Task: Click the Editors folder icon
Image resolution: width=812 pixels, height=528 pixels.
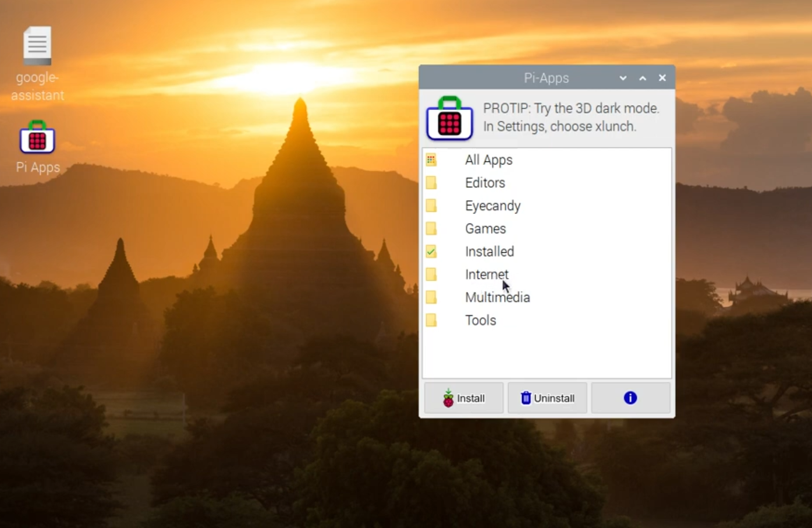Action: (431, 183)
